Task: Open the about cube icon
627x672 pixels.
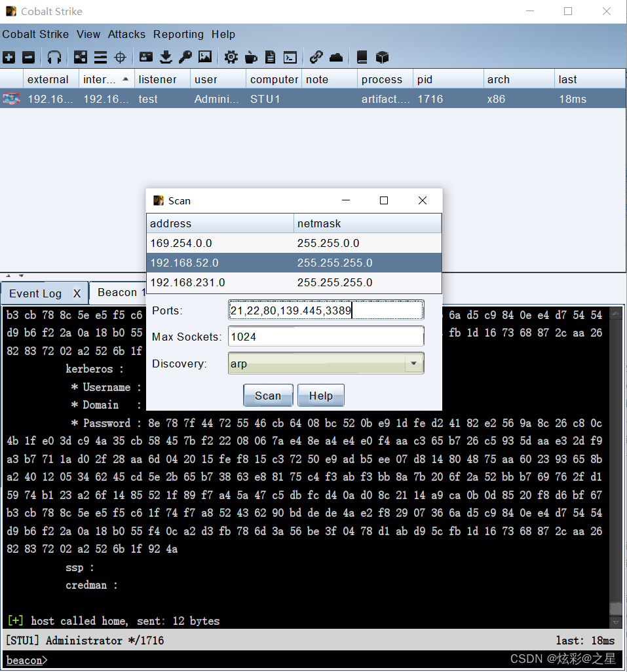Action: [x=382, y=57]
